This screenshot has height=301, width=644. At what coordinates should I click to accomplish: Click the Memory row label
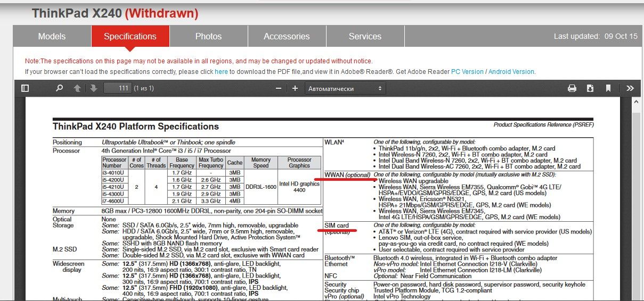coord(64,211)
